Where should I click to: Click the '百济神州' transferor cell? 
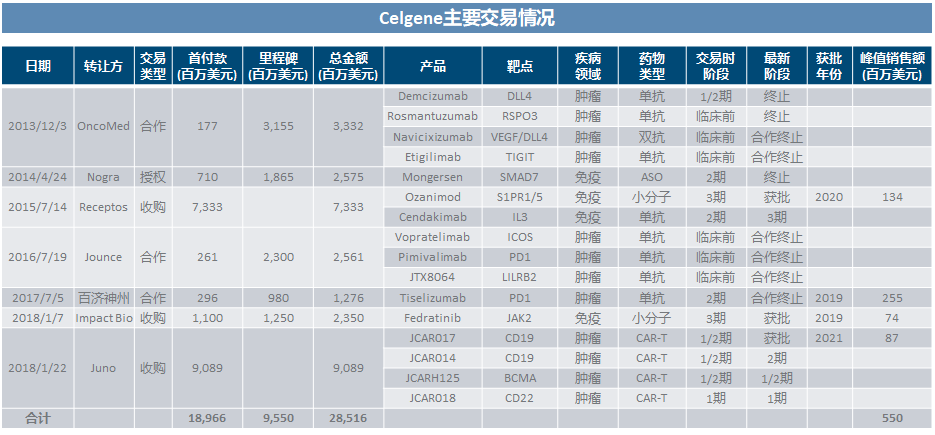click(104, 298)
